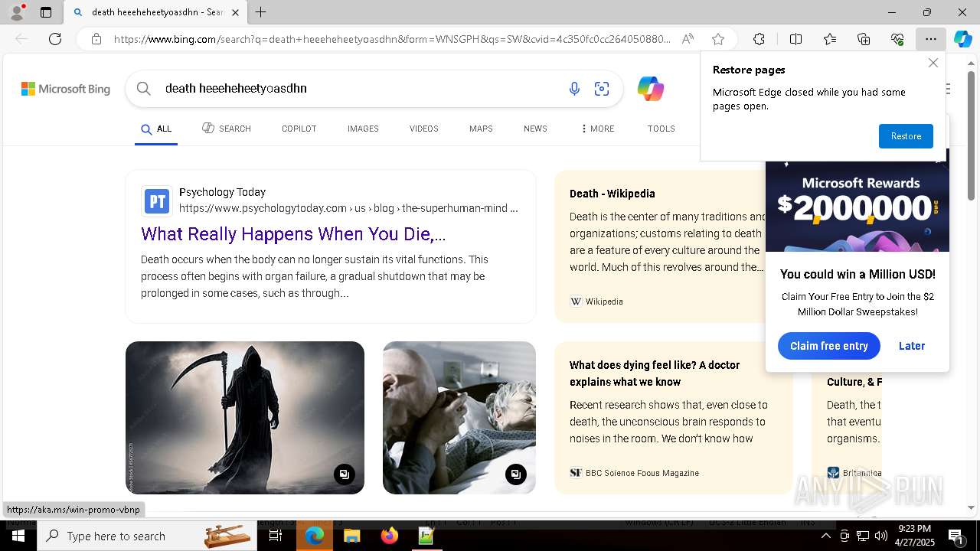Image resolution: width=980 pixels, height=551 pixels.
Task: Switch to the IMAGES tab
Action: point(363,129)
